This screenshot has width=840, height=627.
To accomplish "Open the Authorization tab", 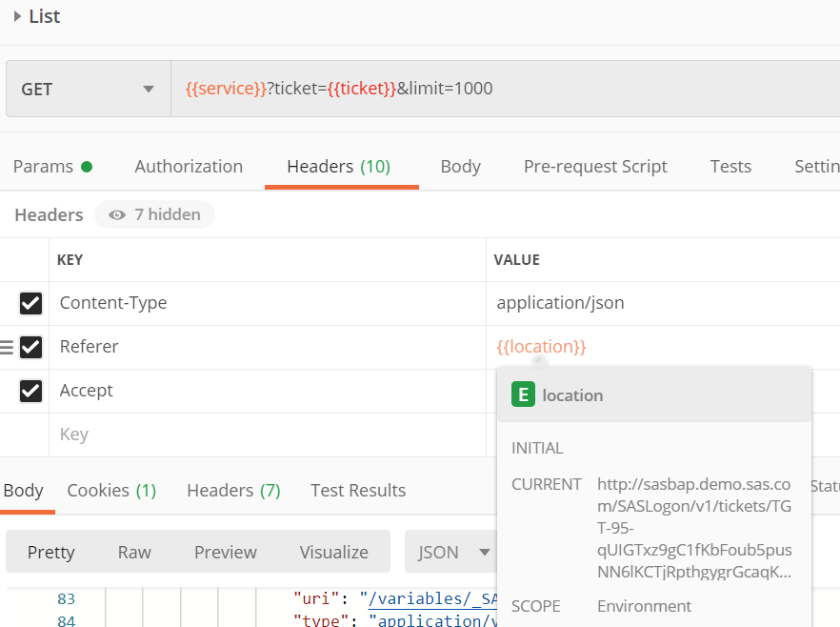I will (x=189, y=166).
